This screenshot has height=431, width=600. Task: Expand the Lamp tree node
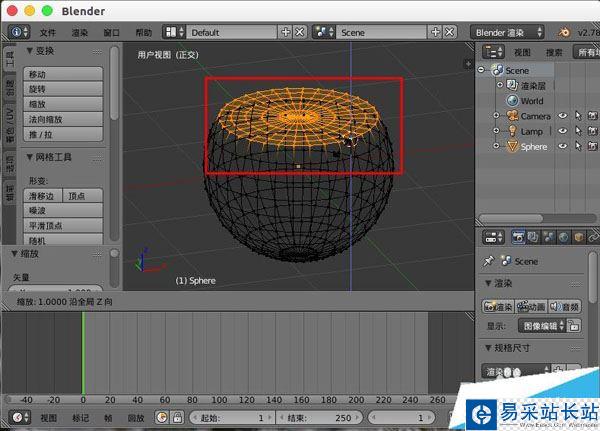click(496, 131)
